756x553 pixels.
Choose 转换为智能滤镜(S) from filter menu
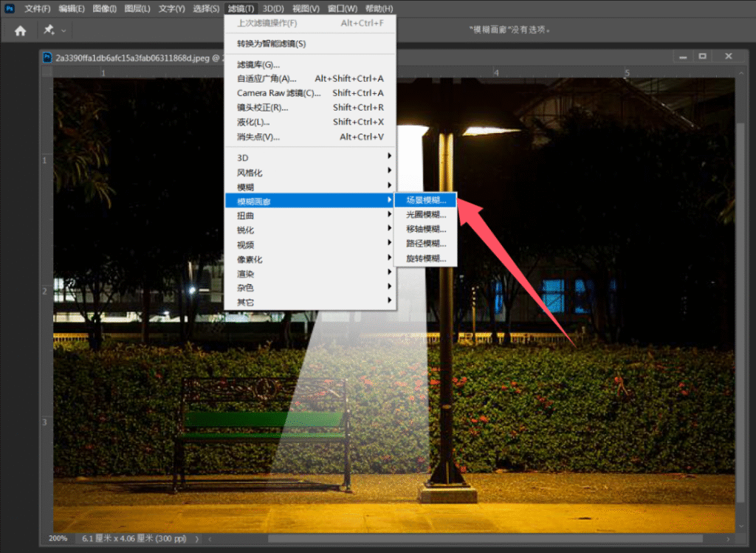pyautogui.click(x=311, y=44)
